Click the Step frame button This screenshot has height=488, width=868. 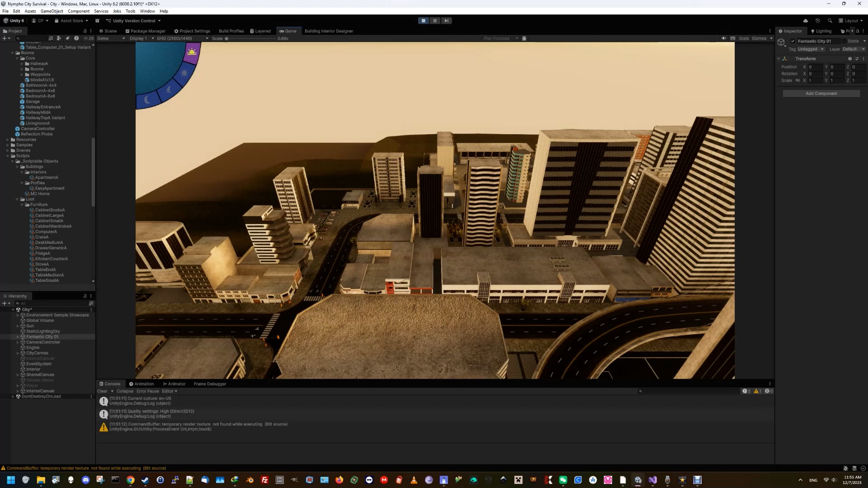tap(446, 21)
